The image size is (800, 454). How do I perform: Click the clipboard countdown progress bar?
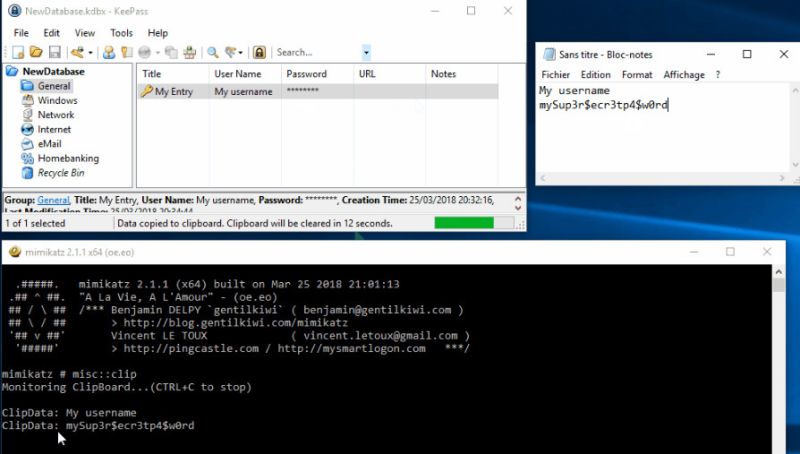coord(474,223)
